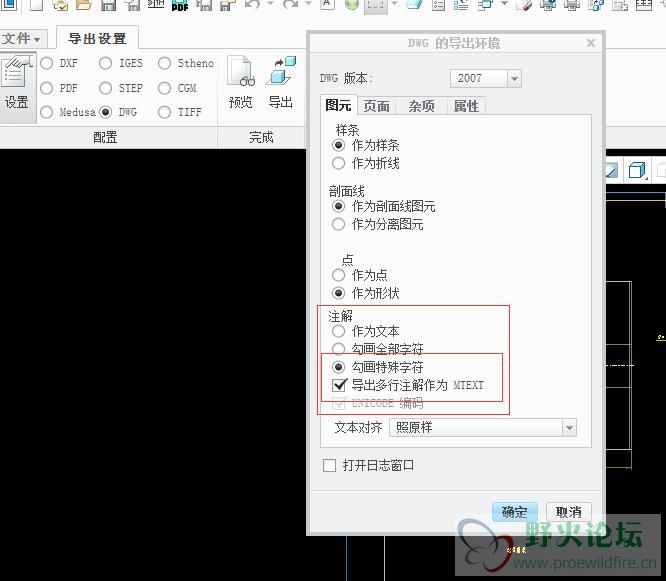Select the CGM export format
This screenshot has height=581, width=666.
(x=164, y=88)
